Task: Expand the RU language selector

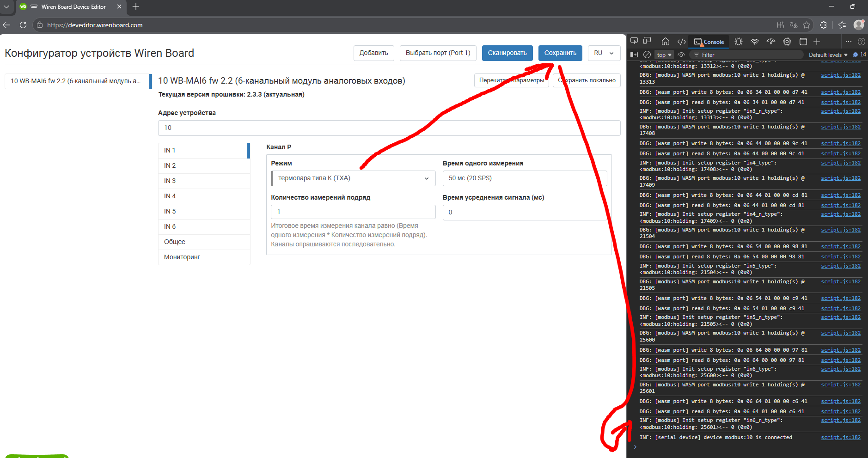Action: (x=604, y=53)
